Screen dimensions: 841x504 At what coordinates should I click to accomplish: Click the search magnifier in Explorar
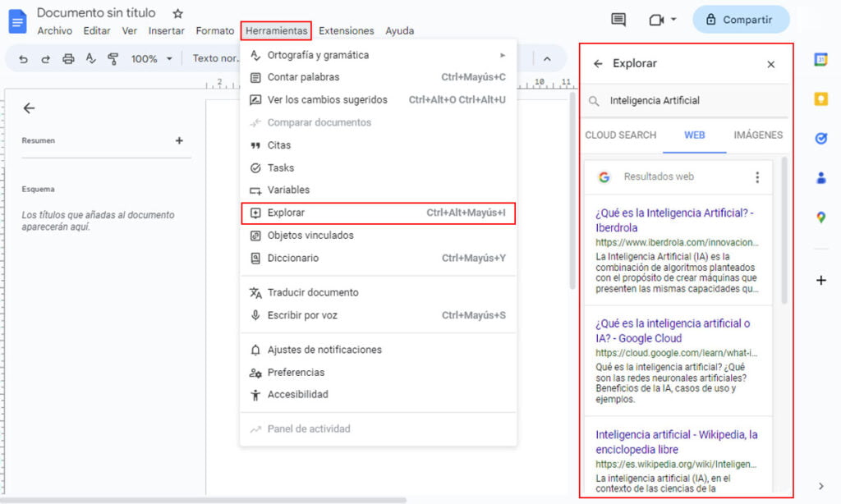click(x=594, y=101)
